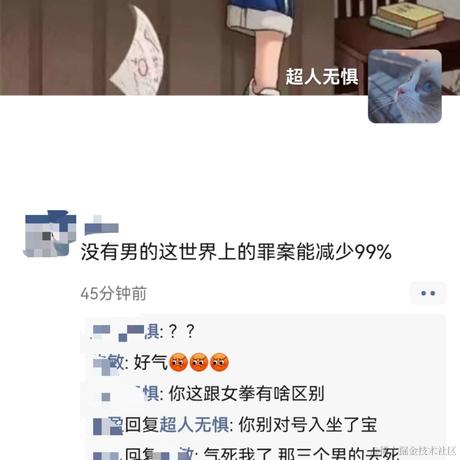The width and height of the screenshot is (460, 460).
Task: Tap the blurred author nickname above the post
Action: [101, 225]
